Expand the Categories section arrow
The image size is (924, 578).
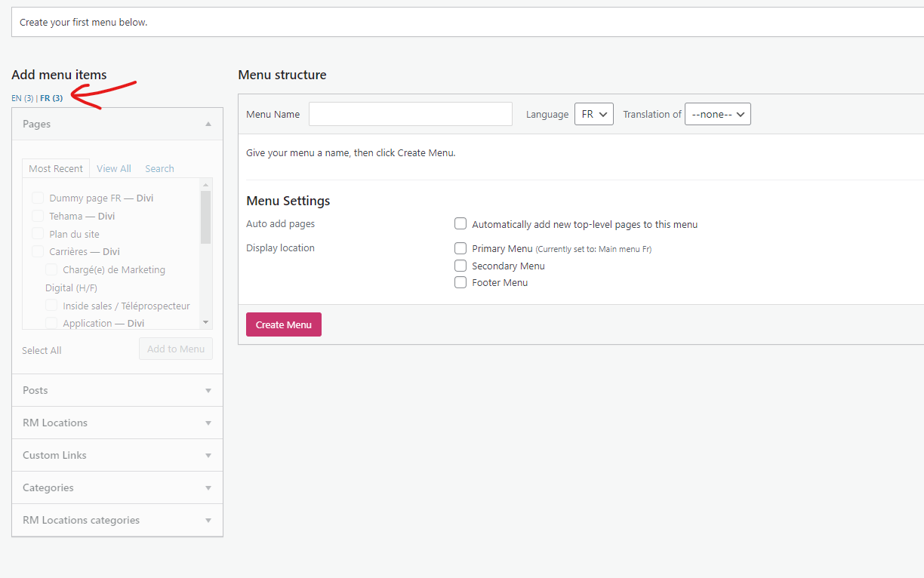click(208, 488)
